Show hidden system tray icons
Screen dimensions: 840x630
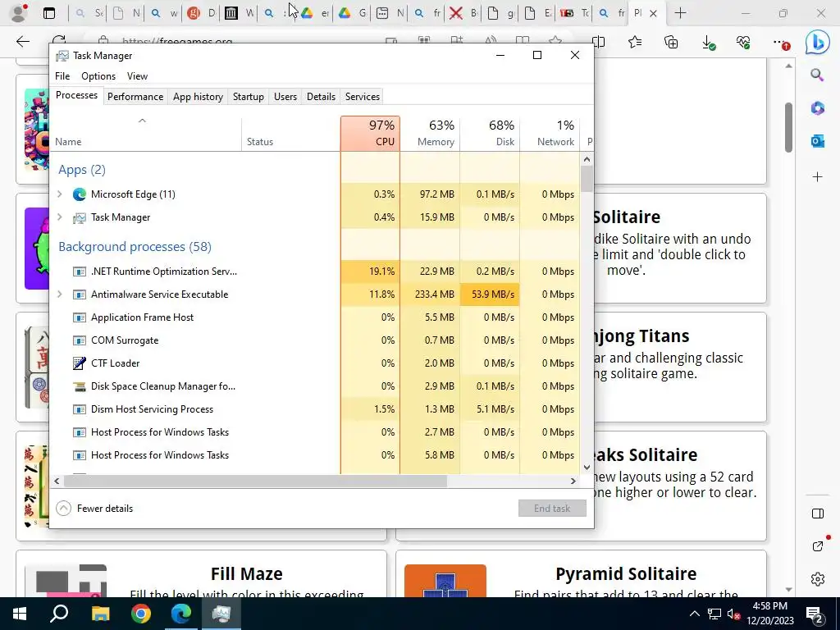(x=694, y=614)
